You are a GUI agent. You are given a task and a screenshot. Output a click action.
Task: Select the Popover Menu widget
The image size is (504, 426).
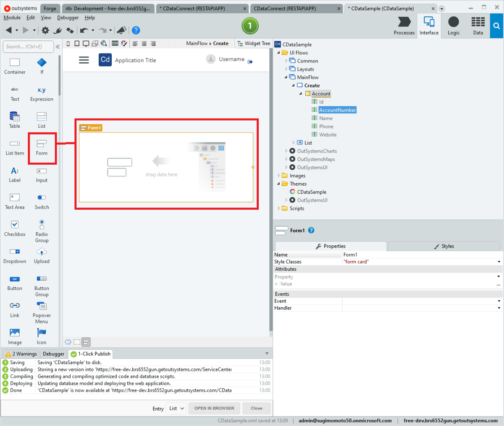[x=42, y=313]
